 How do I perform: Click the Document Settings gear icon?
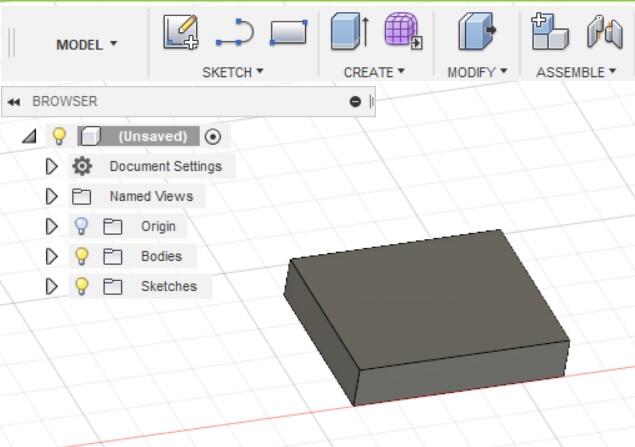click(x=82, y=166)
